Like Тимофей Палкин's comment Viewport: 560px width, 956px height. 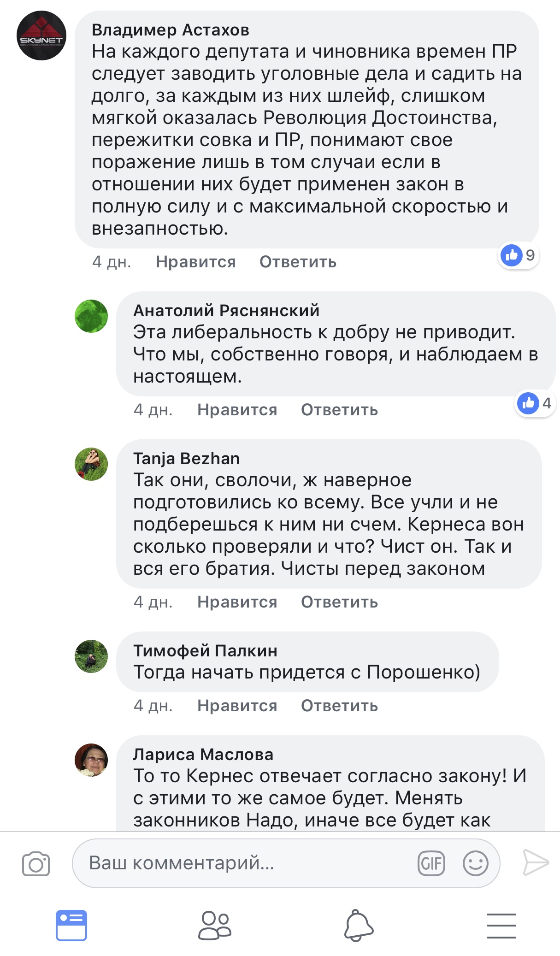(237, 706)
